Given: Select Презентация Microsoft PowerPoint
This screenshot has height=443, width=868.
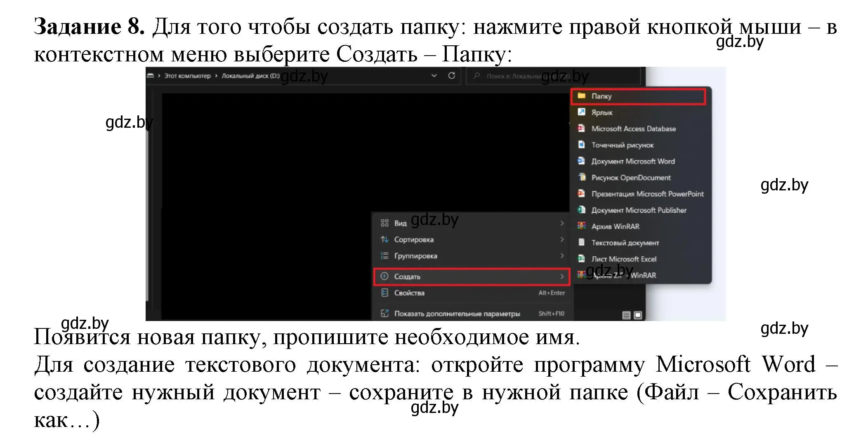Looking at the screenshot, I should click(x=638, y=194).
